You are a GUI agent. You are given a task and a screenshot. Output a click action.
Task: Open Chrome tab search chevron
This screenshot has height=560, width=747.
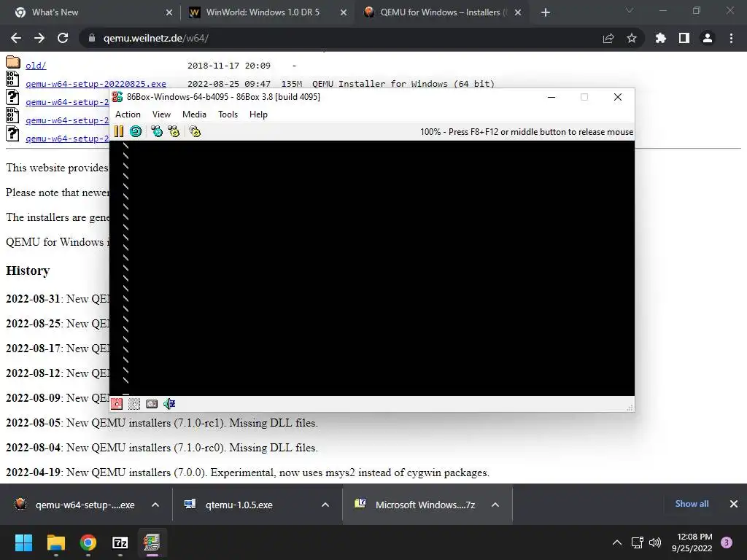[630, 10]
